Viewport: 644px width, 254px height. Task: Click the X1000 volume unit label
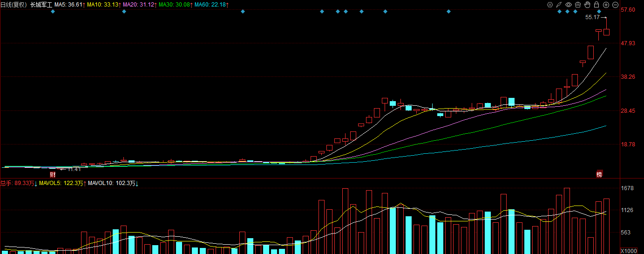click(x=629, y=251)
